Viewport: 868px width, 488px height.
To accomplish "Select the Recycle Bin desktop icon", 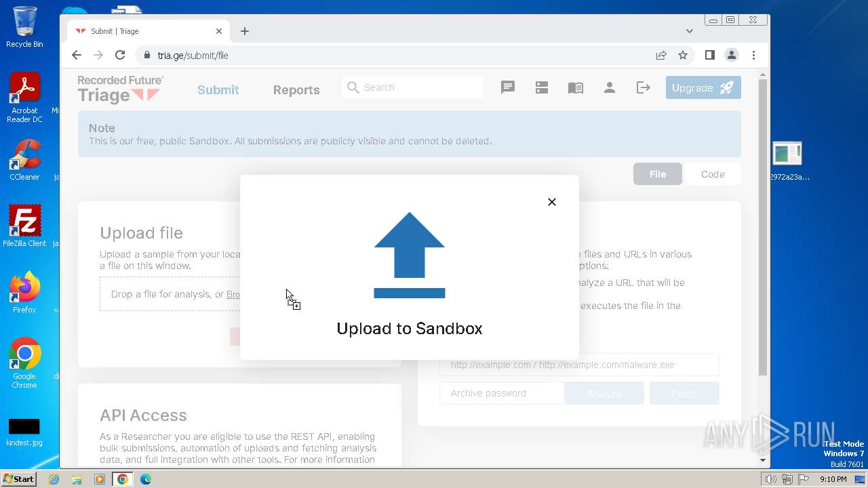I will [24, 27].
